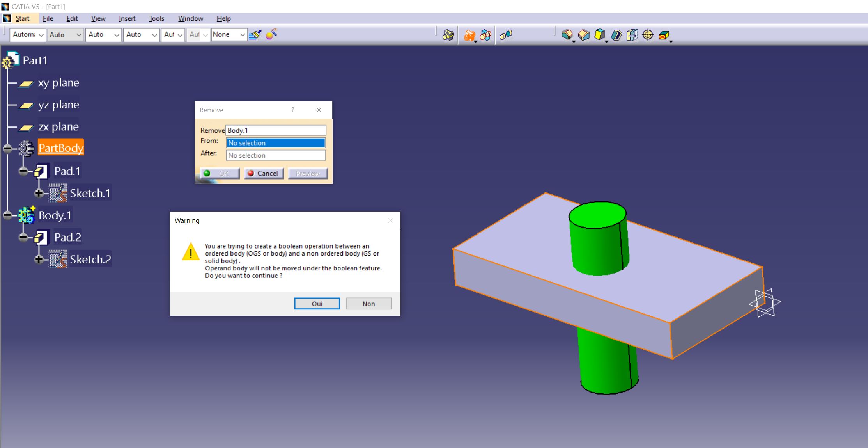Open dropdown arrow under the Remove boolean icon

475,41
